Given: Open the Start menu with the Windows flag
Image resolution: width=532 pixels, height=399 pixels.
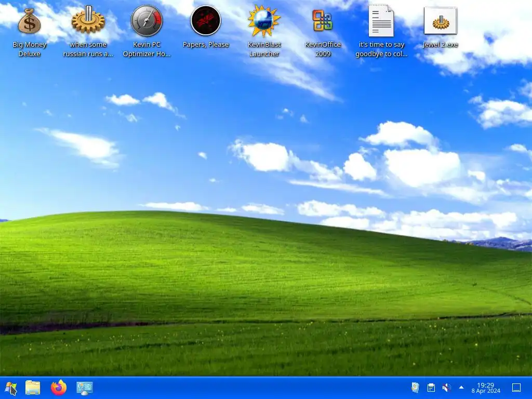Looking at the screenshot, I should coord(11,388).
